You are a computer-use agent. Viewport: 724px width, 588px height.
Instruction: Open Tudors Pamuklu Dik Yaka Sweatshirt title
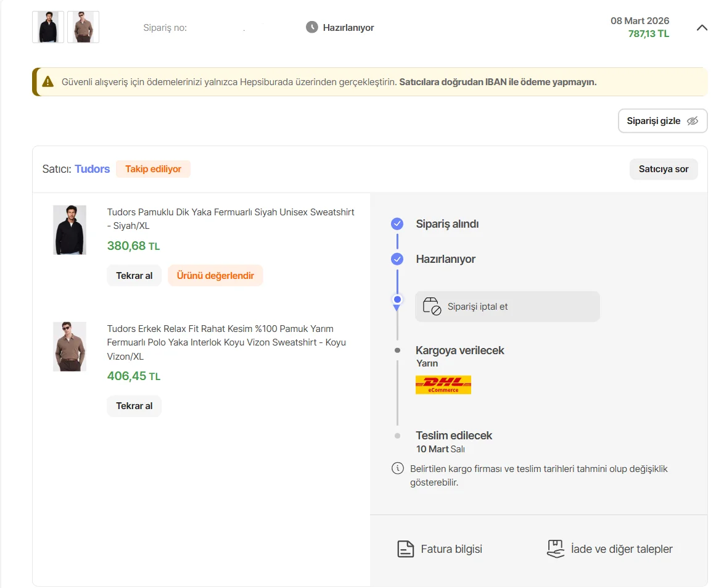231,219
